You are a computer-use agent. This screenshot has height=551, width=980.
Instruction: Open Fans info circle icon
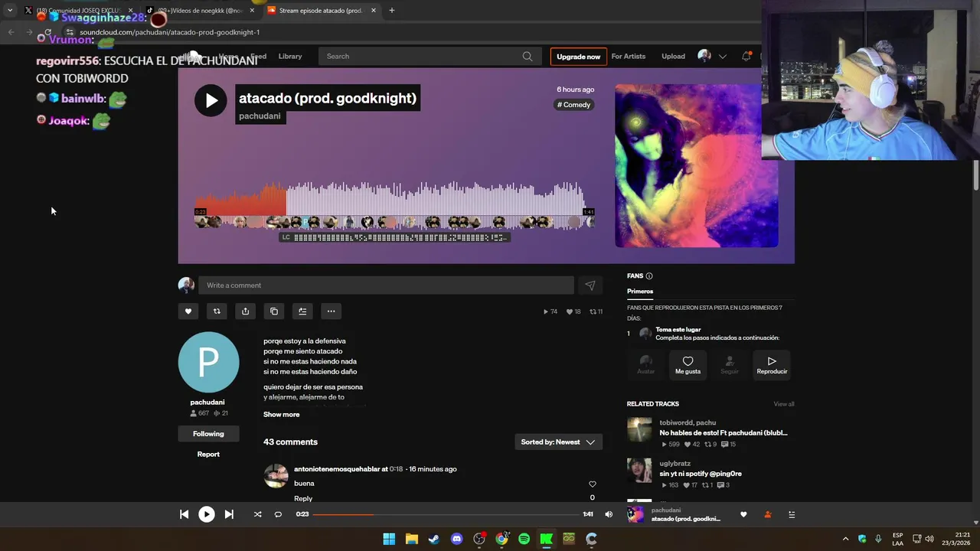pyautogui.click(x=649, y=276)
